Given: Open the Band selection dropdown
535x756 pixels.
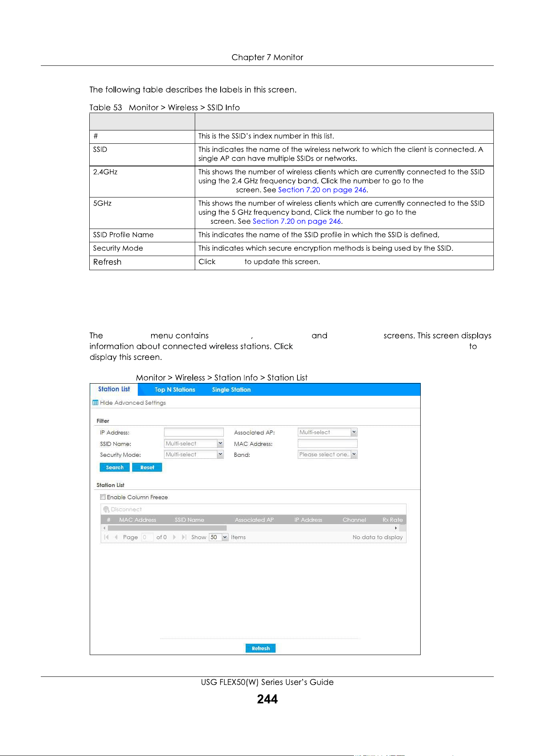Looking at the screenshot, I should pyautogui.click(x=328, y=454).
